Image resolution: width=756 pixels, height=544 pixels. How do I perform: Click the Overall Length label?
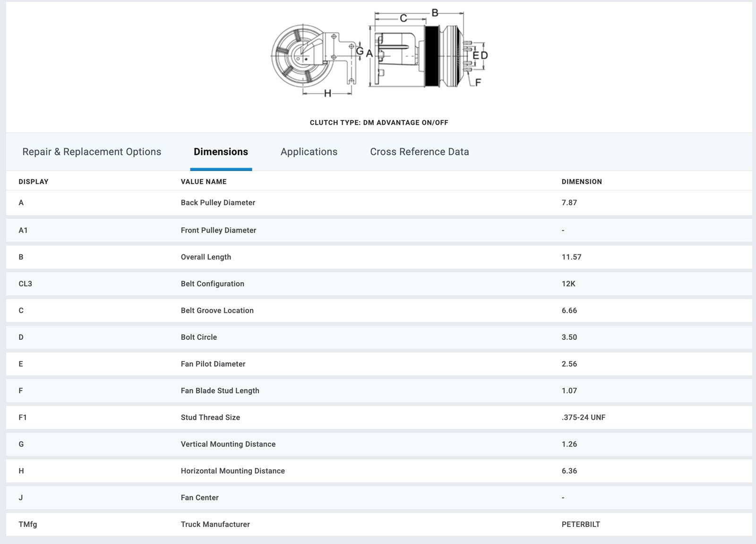coord(206,257)
